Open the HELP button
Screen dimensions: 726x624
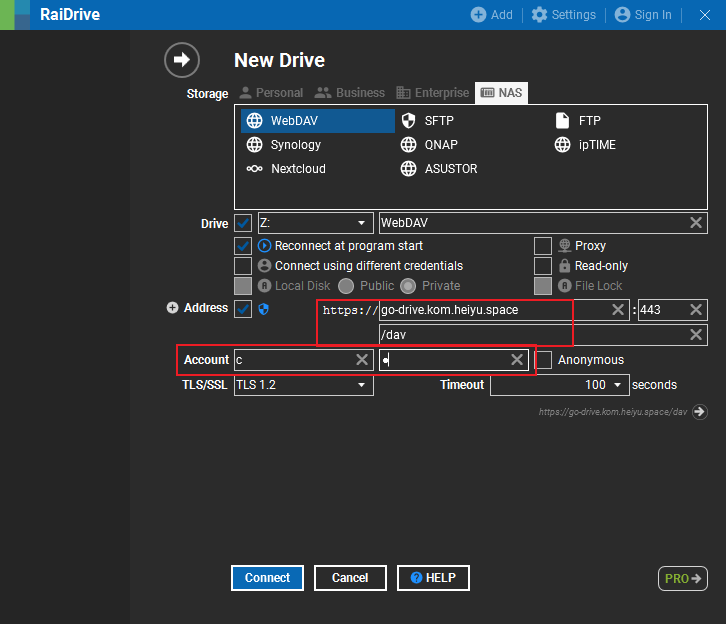(433, 578)
